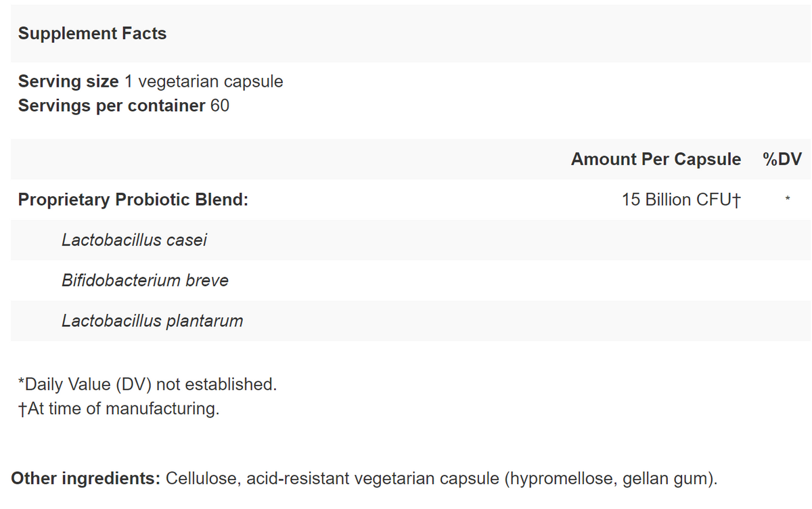Click the Proprietary Probiotic Blend row label
This screenshot has height=509, width=812.
click(133, 200)
